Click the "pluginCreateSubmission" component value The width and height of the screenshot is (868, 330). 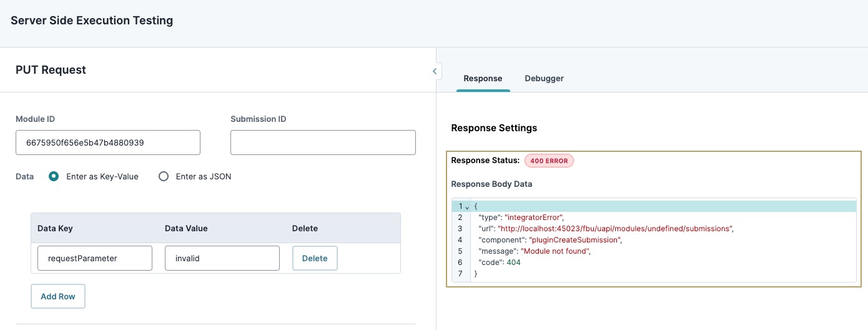pos(575,240)
